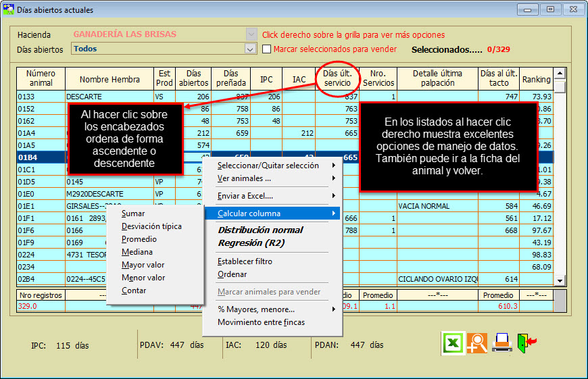Choose 'Promedio' from the Calcular columna submenu
Viewport: 588px width, 379px height.
[139, 239]
